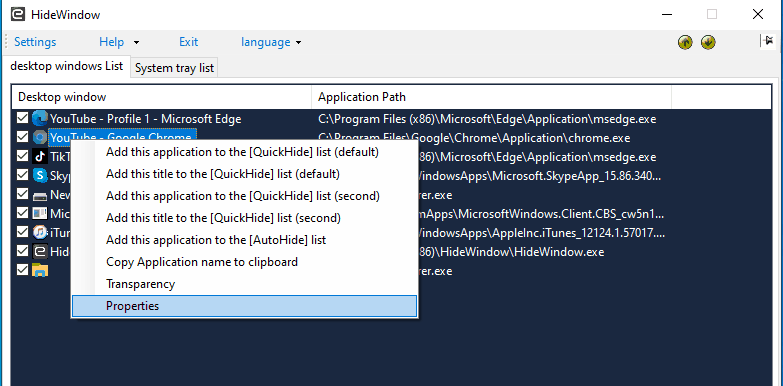
Task: Click the yellow up-arrow toolbar icon
Action: tap(685, 42)
